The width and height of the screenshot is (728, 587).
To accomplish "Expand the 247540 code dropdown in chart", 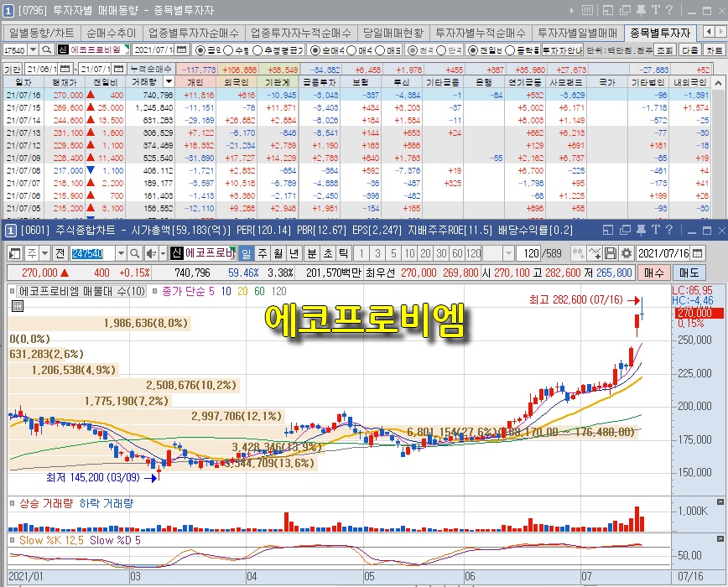I will (x=121, y=253).
